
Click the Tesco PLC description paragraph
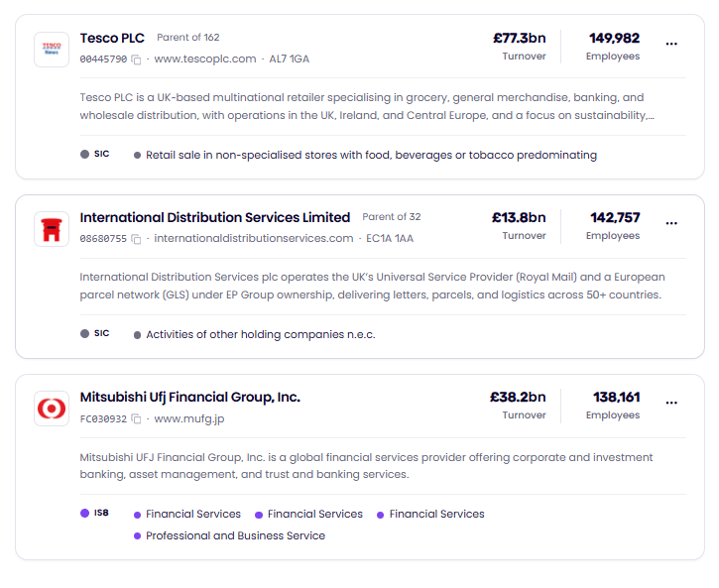pyautogui.click(x=367, y=106)
